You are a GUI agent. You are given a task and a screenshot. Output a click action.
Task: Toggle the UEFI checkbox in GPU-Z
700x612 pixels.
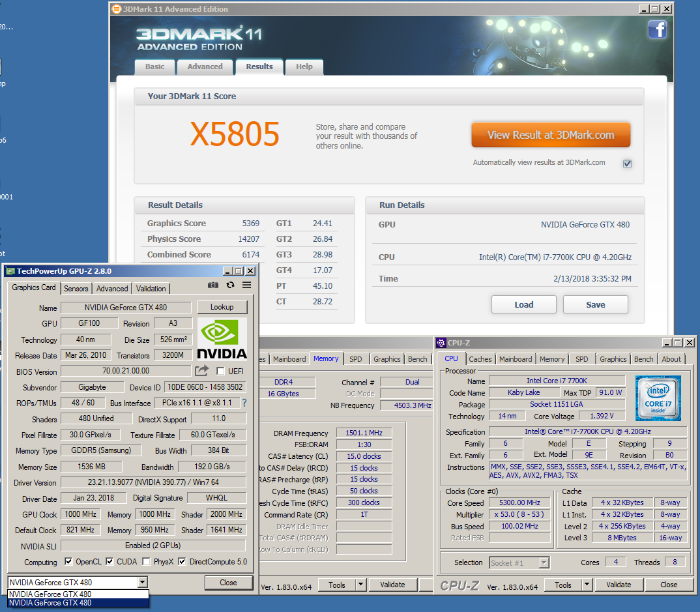[x=220, y=371]
